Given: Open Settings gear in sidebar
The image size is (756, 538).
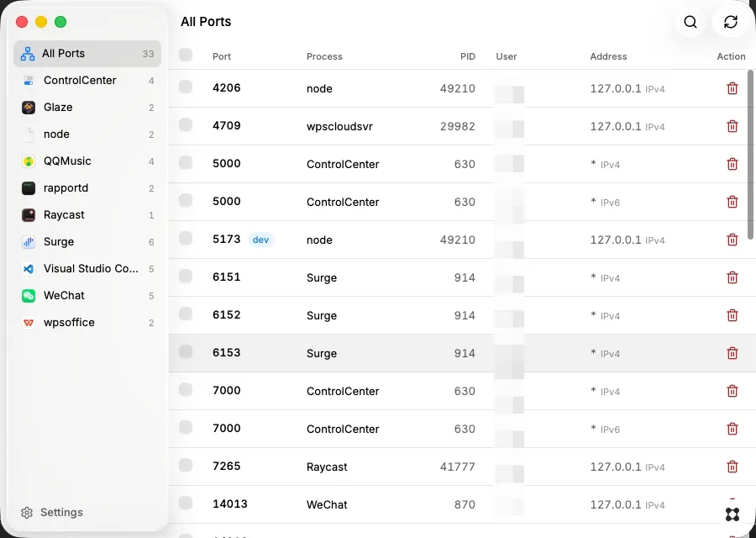Looking at the screenshot, I should [27, 513].
